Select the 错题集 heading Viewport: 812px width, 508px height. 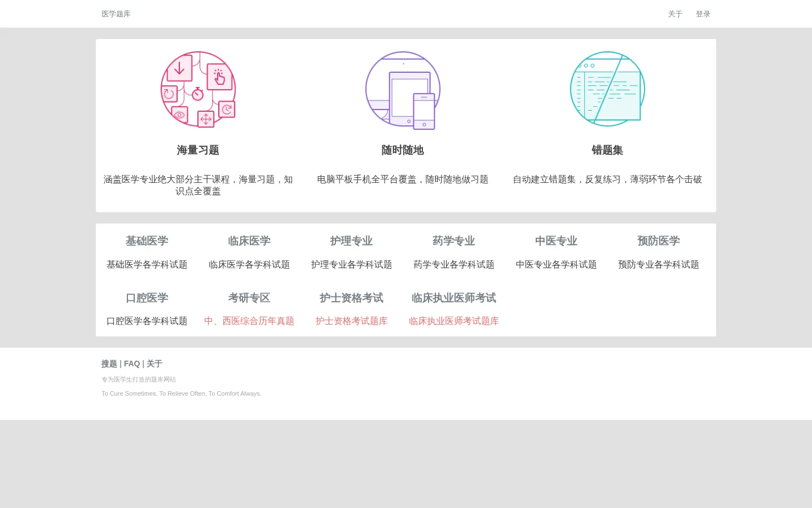click(607, 150)
